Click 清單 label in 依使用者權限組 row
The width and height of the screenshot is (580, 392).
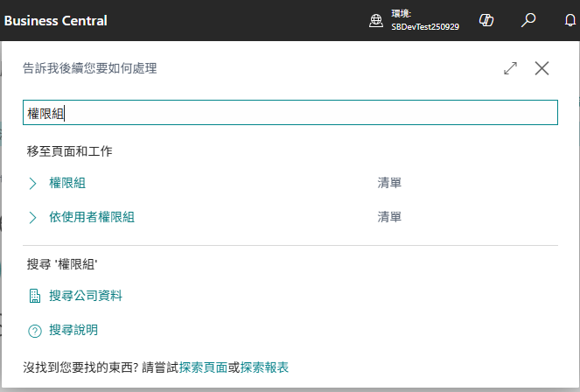pos(389,217)
